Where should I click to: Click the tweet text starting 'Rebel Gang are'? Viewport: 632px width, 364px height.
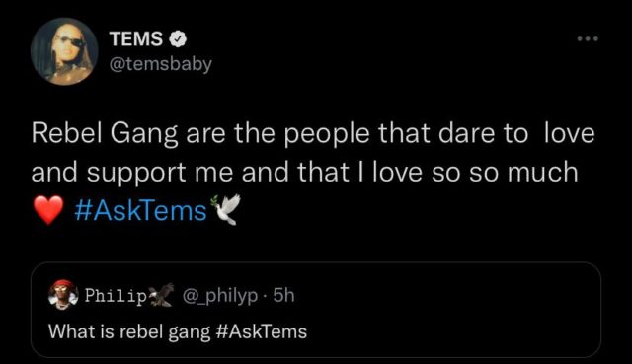tap(313, 173)
